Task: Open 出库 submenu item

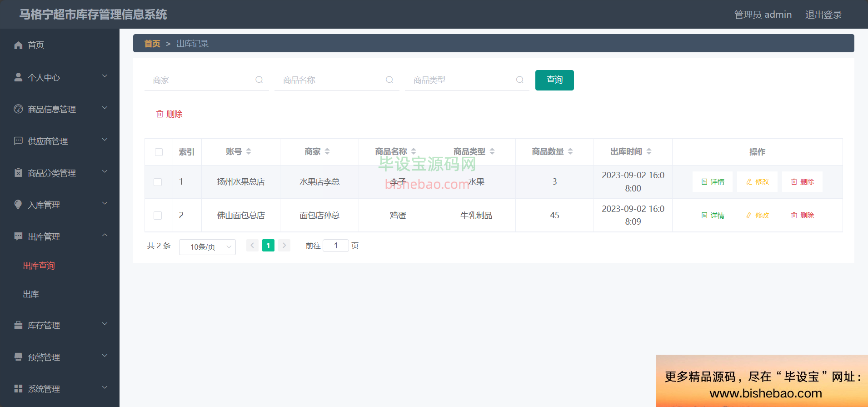Action: tap(31, 294)
